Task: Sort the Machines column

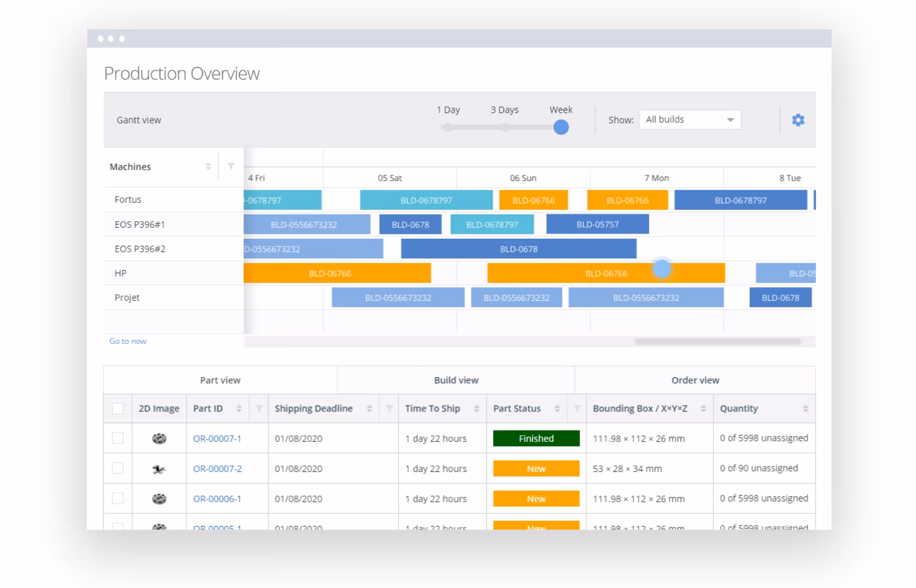Action: pos(208,166)
